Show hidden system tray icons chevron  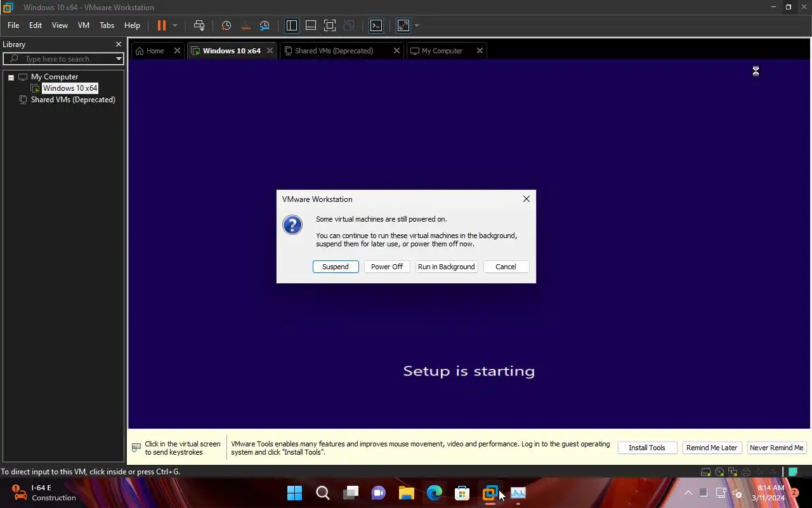click(x=688, y=493)
